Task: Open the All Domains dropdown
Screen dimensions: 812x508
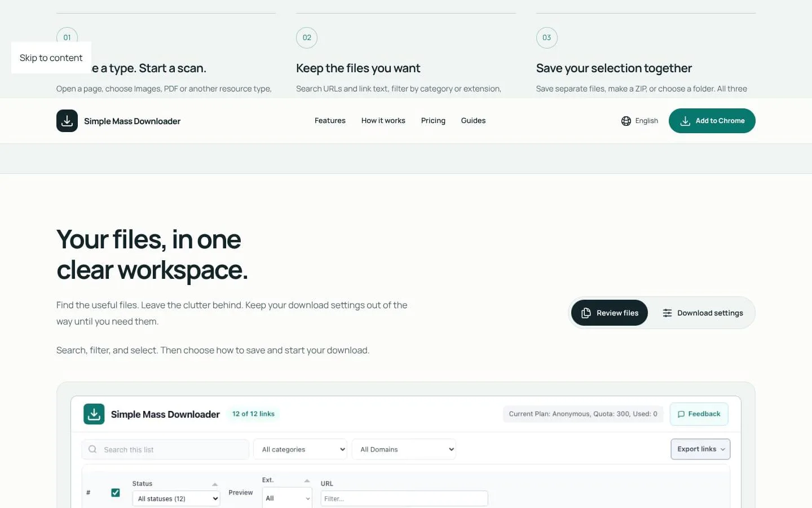Action: click(404, 449)
